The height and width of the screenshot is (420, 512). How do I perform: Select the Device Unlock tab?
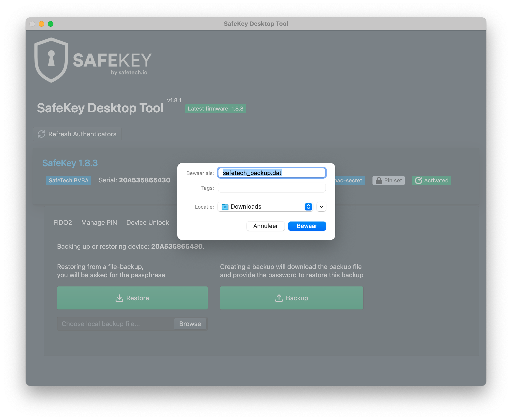click(x=148, y=222)
